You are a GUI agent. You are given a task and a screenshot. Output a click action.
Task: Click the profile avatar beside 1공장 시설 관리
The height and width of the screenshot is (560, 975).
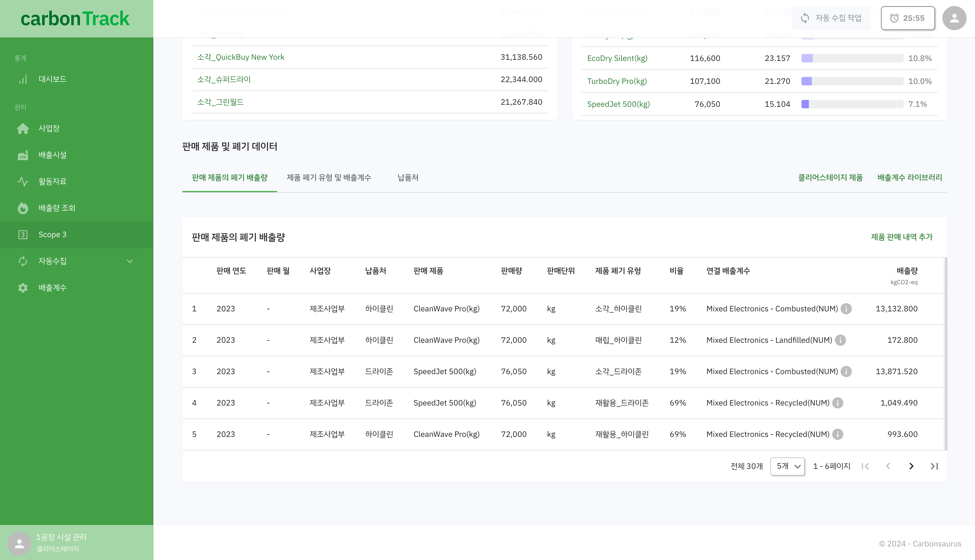(19, 543)
